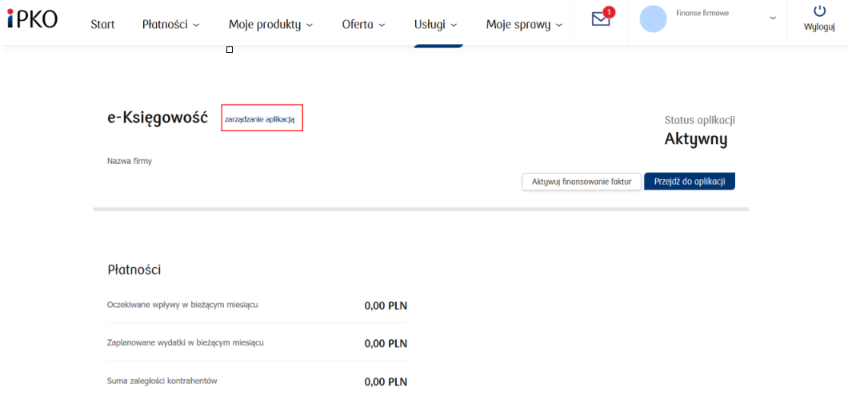Open the Oferta menu
852x416 pixels.
[x=364, y=24]
